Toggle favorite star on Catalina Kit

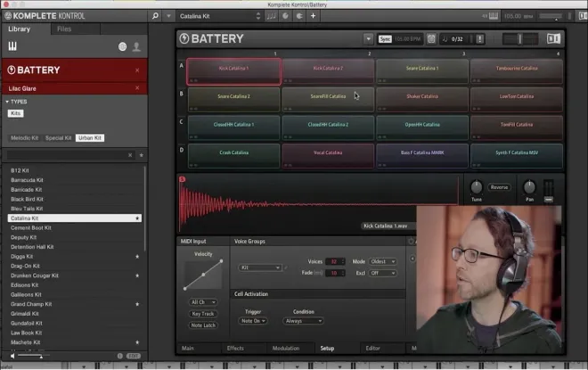click(137, 218)
